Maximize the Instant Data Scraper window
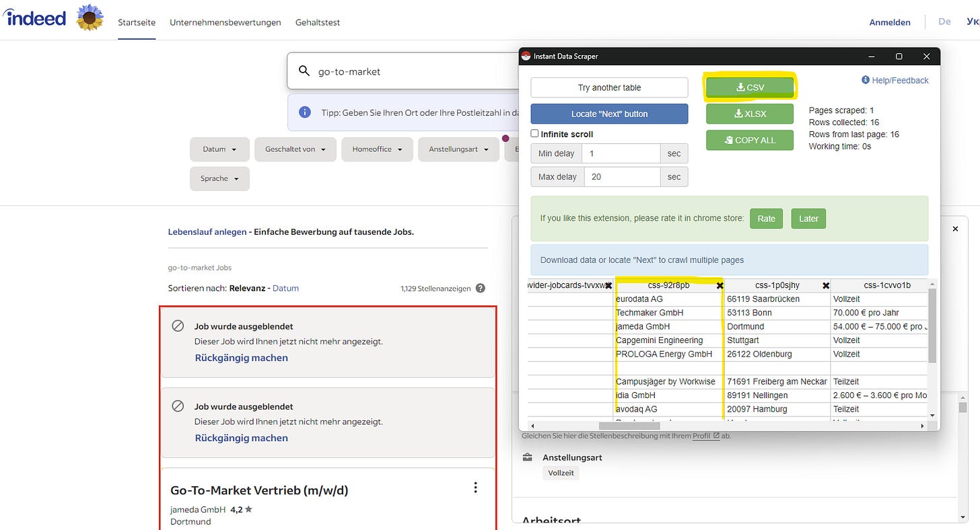This screenshot has width=980, height=530. coord(899,56)
